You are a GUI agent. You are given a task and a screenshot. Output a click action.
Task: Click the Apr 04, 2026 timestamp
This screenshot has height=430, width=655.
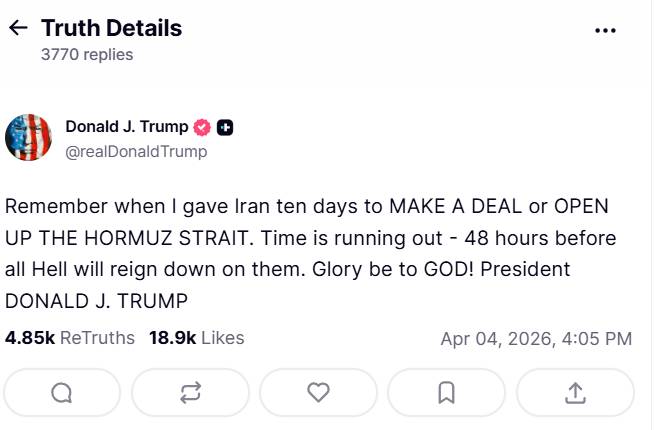coord(535,339)
